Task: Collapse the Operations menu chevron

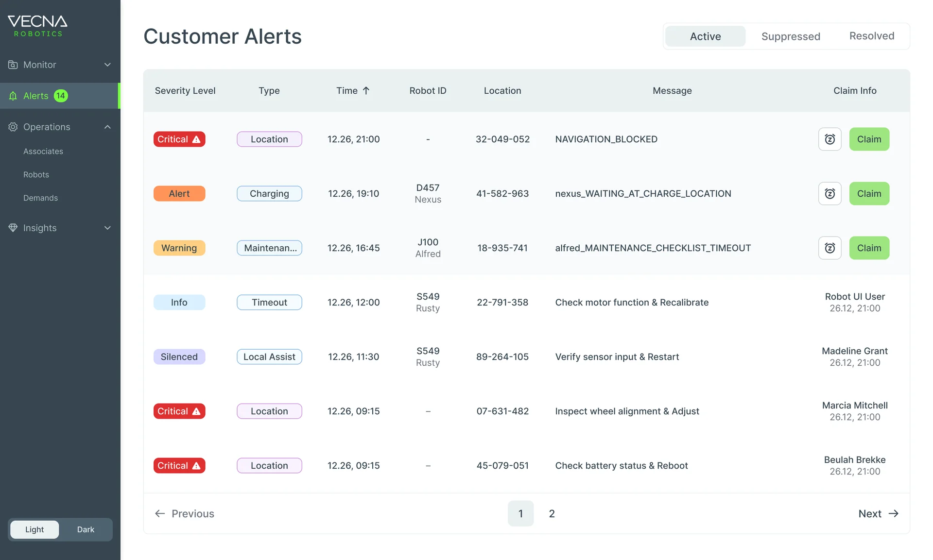Action: tap(107, 127)
